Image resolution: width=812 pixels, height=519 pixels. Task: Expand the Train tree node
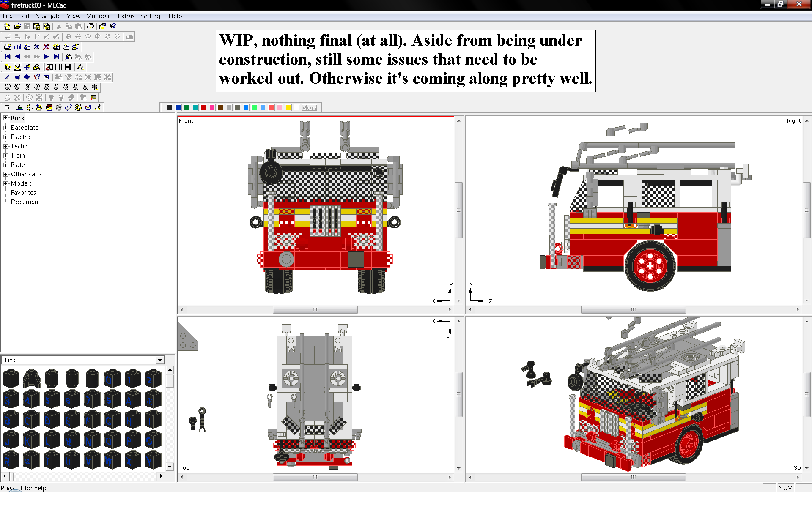click(x=6, y=155)
